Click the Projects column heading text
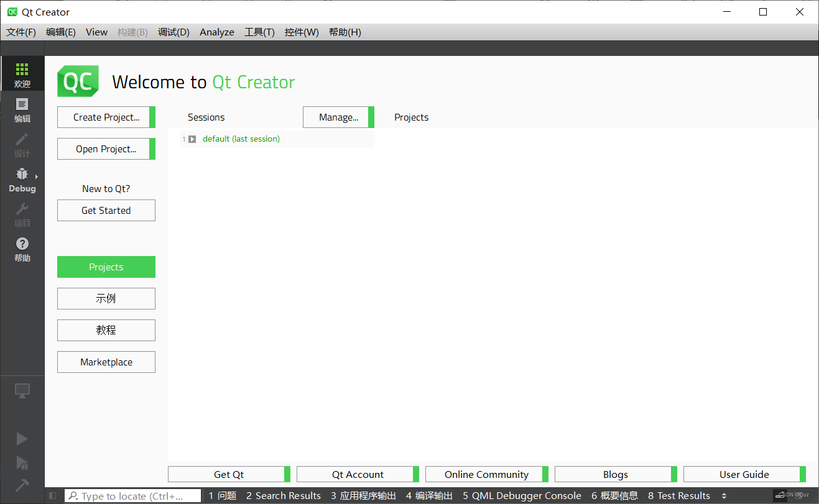Screen dimensions: 819x504 point(412,117)
